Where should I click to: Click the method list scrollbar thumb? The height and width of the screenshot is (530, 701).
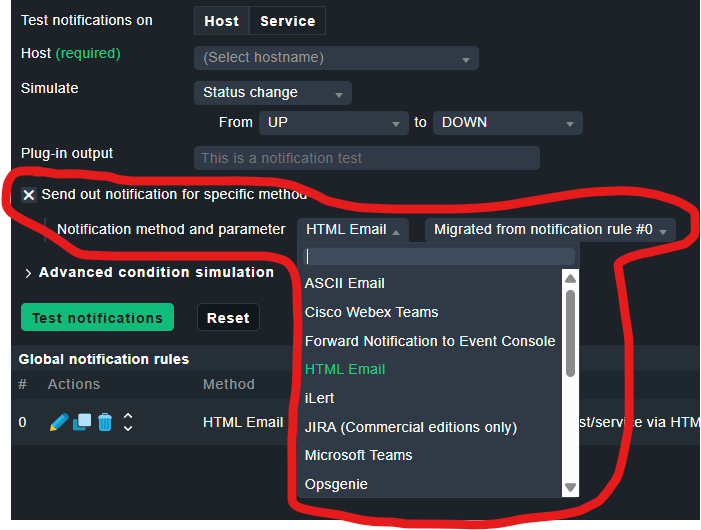pos(570,332)
